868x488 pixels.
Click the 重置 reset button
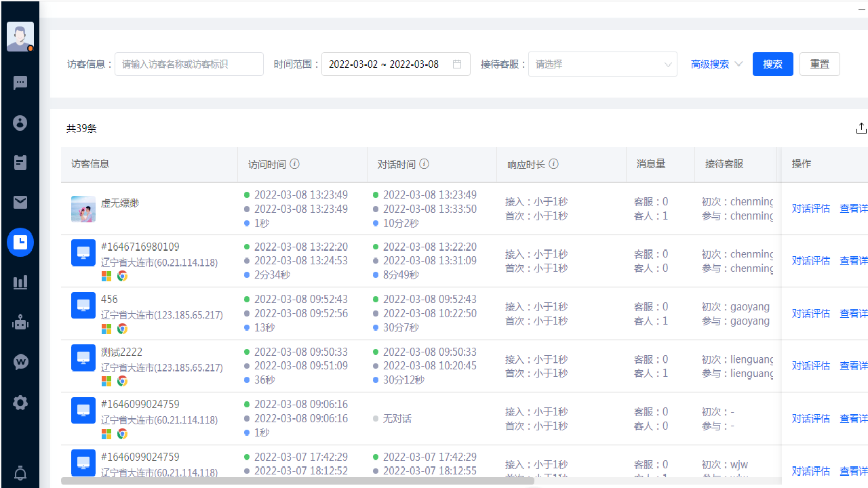819,64
